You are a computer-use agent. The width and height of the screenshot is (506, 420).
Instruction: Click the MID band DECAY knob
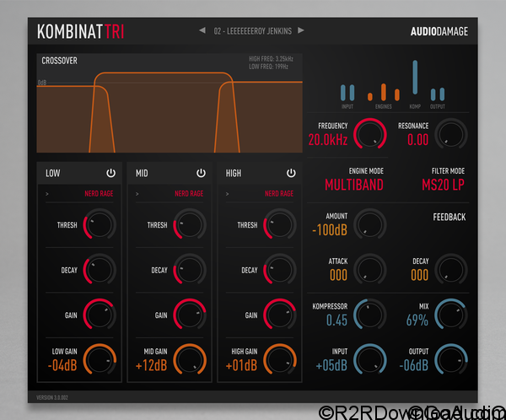point(190,270)
